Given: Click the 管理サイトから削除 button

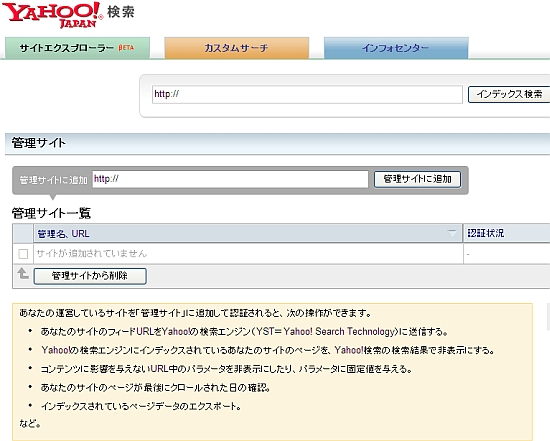Looking at the screenshot, I should click(x=90, y=276).
